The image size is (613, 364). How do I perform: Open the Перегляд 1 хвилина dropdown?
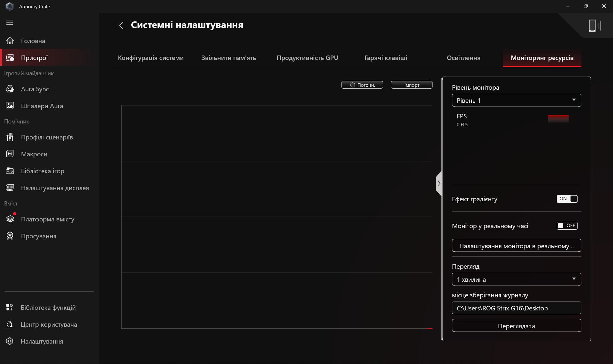(516, 279)
